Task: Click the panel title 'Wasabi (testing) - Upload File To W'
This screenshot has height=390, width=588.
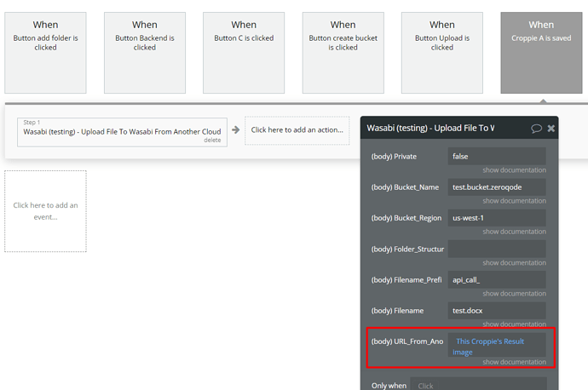Action: (430, 128)
